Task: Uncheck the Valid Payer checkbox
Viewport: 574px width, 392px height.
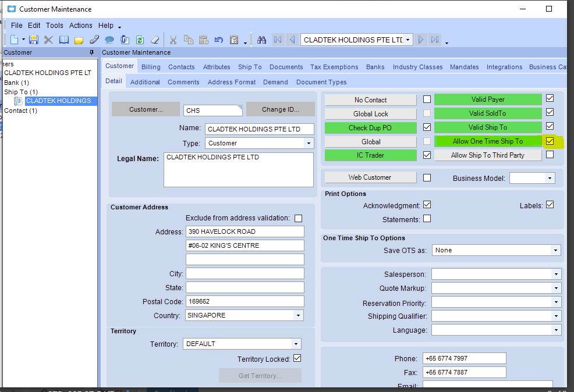Action: click(550, 98)
